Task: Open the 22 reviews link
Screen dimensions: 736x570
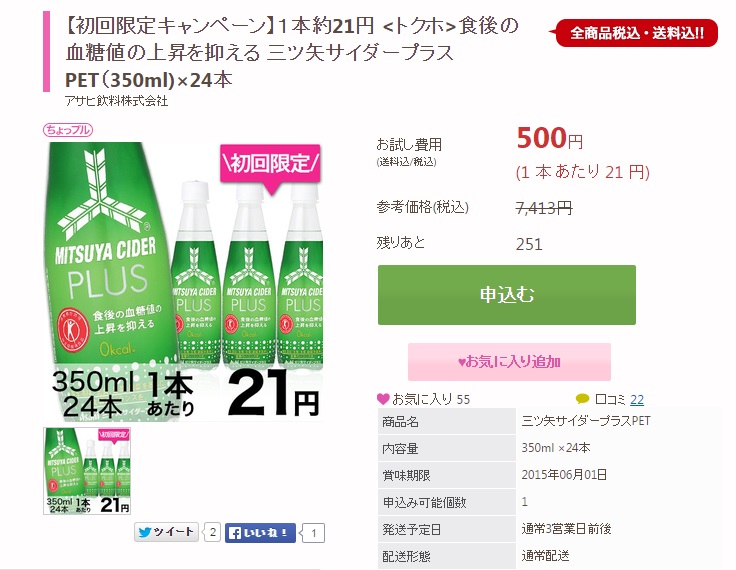Action: pyautogui.click(x=636, y=400)
